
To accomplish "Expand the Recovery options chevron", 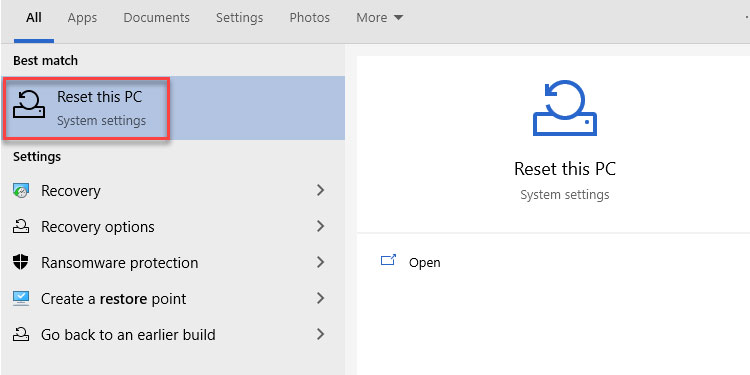I will [x=320, y=226].
